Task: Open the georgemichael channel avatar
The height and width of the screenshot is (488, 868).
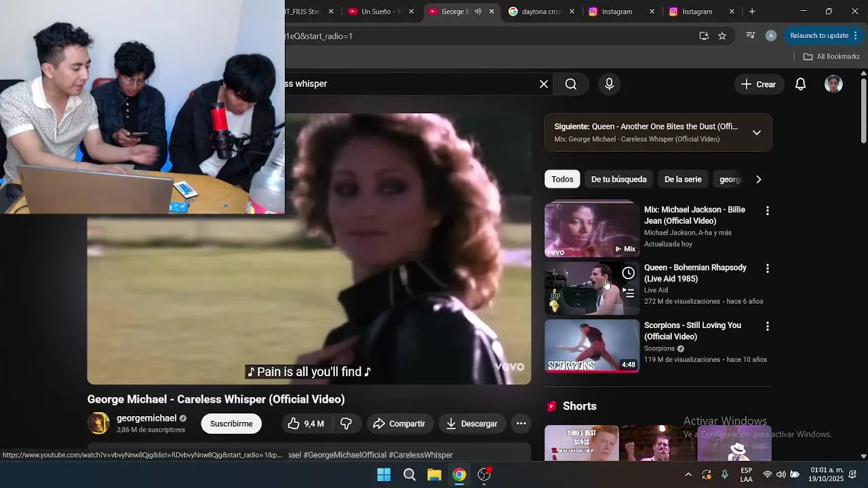Action: pos(98,424)
